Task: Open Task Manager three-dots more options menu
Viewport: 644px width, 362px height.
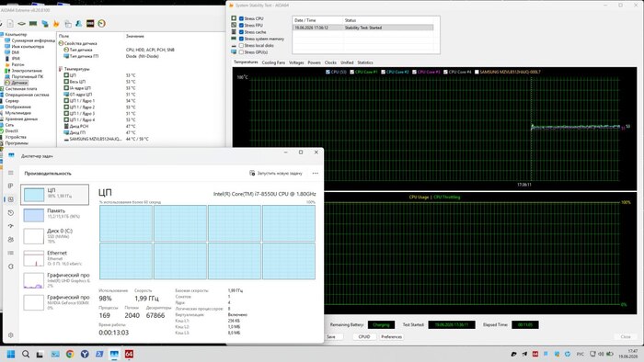Action: pyautogui.click(x=315, y=174)
